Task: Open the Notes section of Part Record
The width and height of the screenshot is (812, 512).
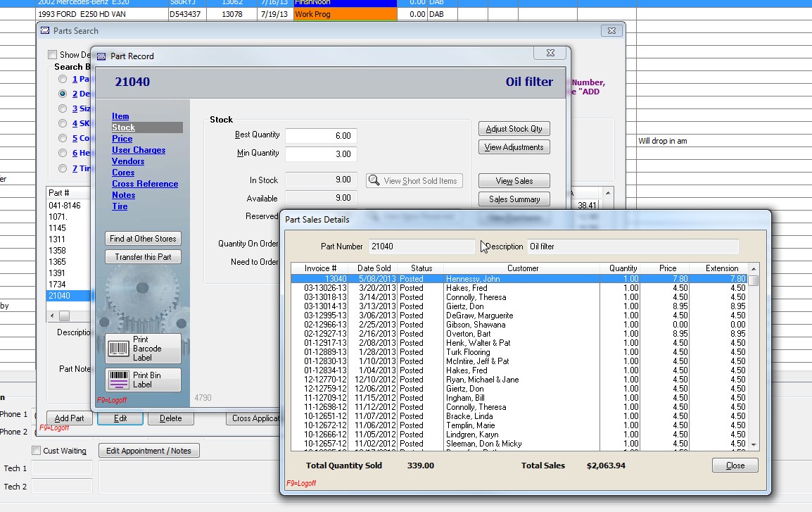Action: 123,195
